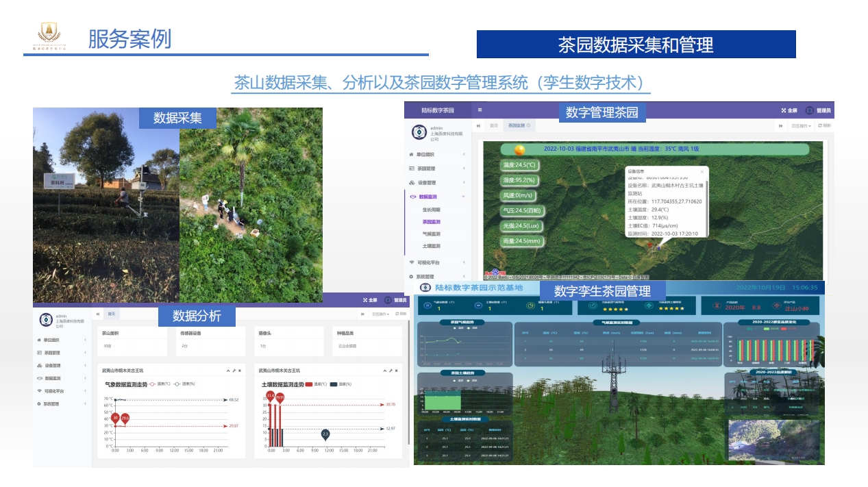
Task: Click the logo beside 陆标数字茶园示范基地
Action: pos(426,288)
